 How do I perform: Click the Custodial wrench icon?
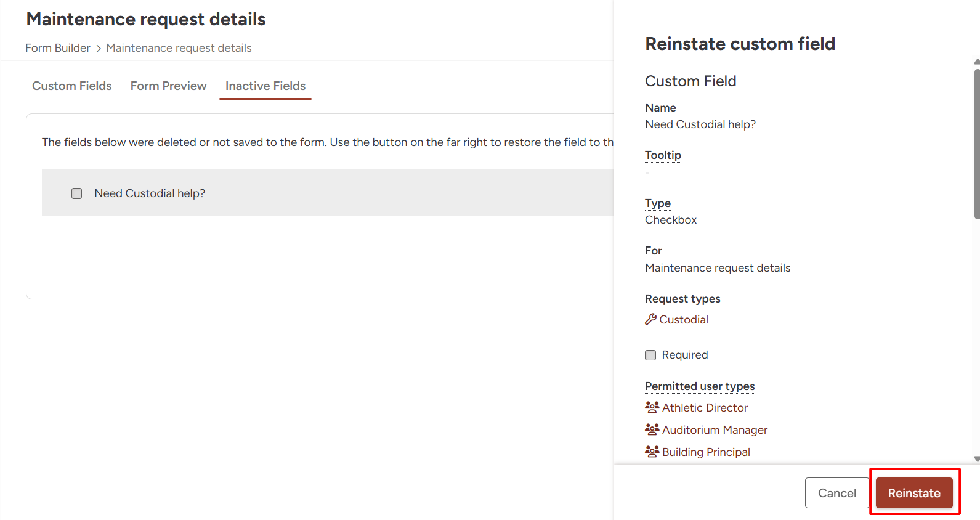[650, 319]
